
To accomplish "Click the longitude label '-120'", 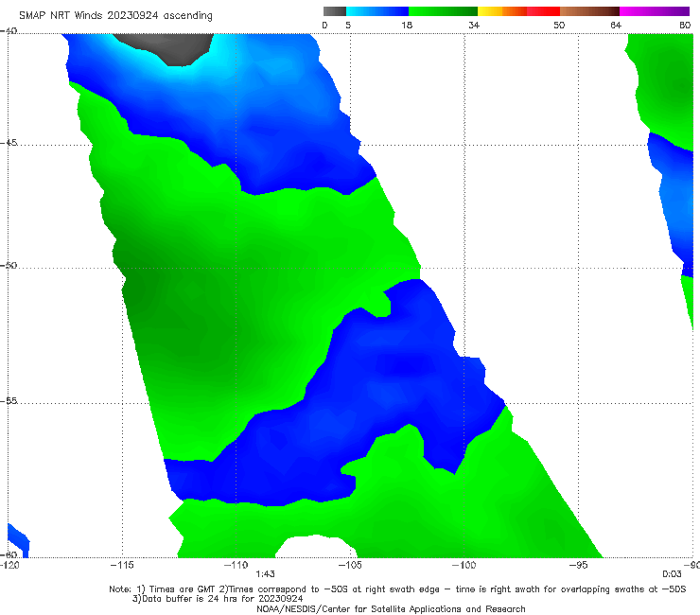I will coord(9,565).
